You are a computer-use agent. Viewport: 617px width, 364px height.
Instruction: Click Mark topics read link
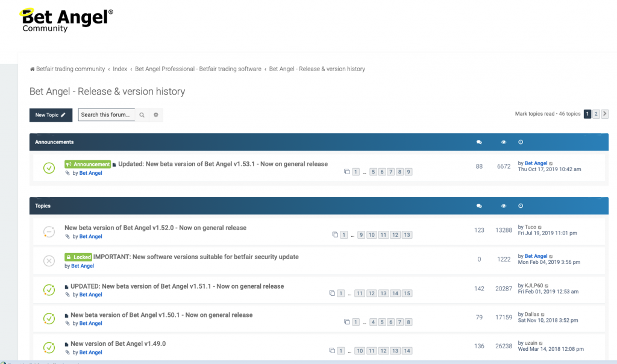click(x=534, y=114)
